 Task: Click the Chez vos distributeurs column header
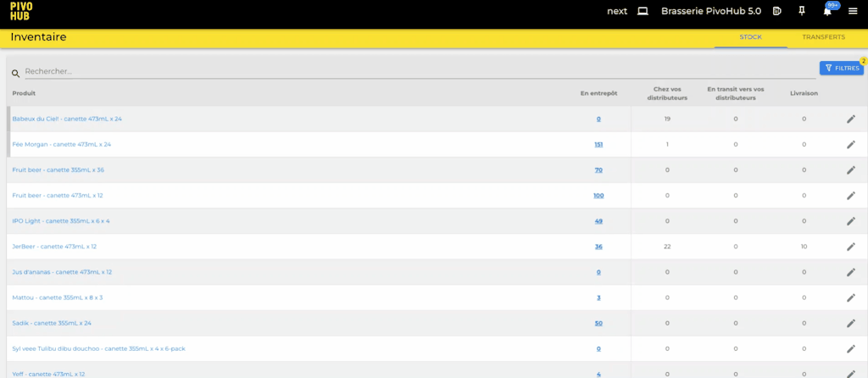point(667,93)
